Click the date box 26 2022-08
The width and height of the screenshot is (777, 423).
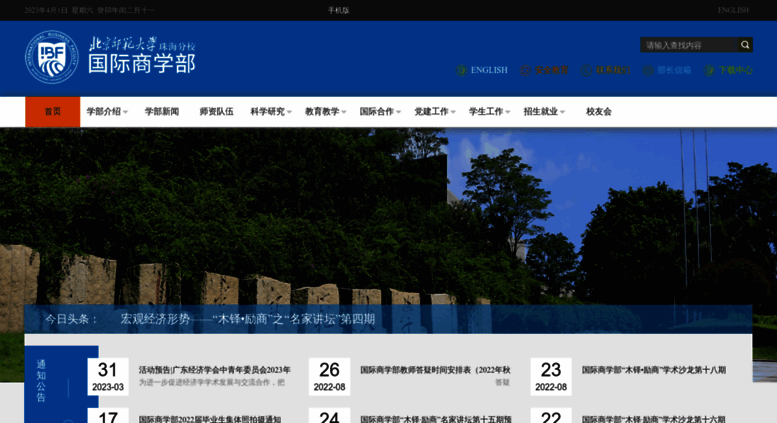(330, 377)
